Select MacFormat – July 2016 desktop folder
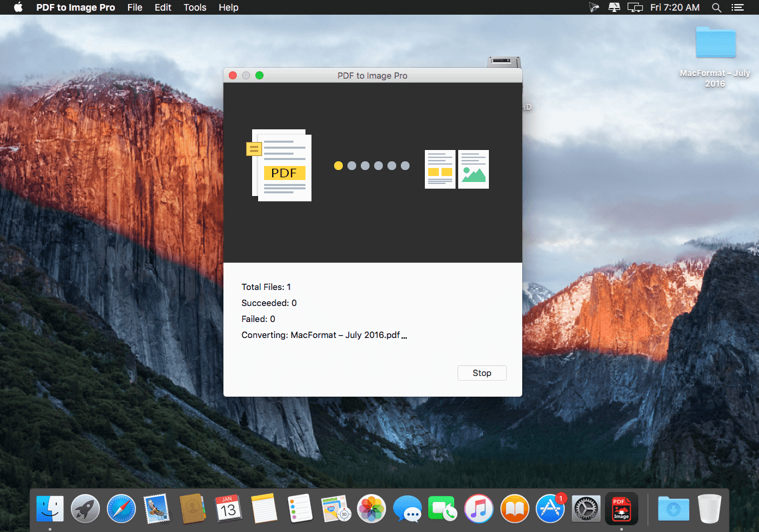 [715, 57]
